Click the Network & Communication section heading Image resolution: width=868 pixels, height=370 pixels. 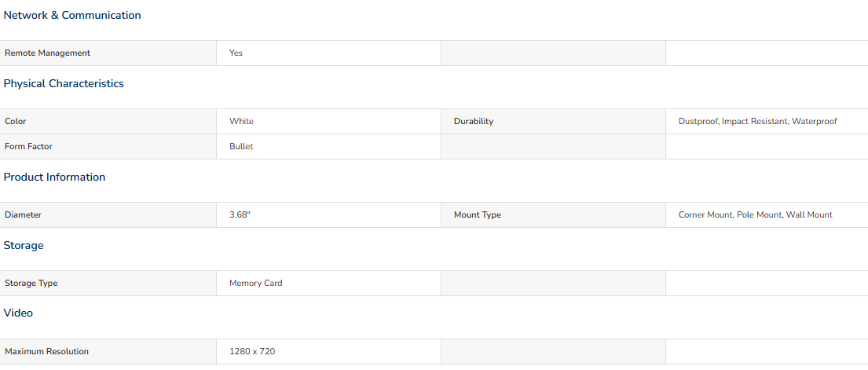(x=72, y=16)
